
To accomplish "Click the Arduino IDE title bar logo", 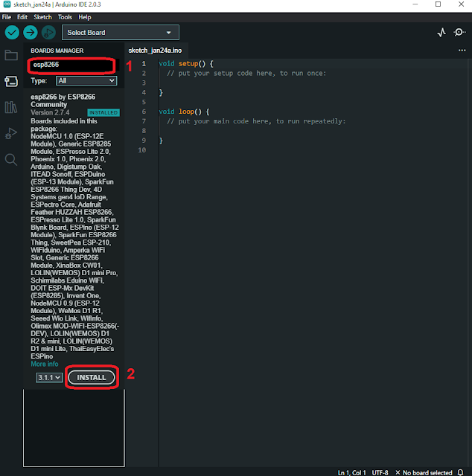I will pyautogui.click(x=7, y=4).
